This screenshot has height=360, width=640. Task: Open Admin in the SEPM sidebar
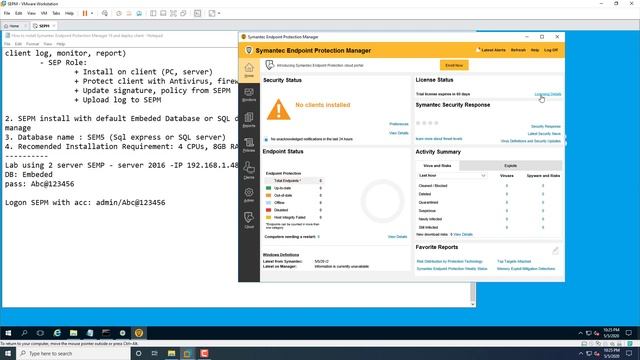[x=249, y=195]
